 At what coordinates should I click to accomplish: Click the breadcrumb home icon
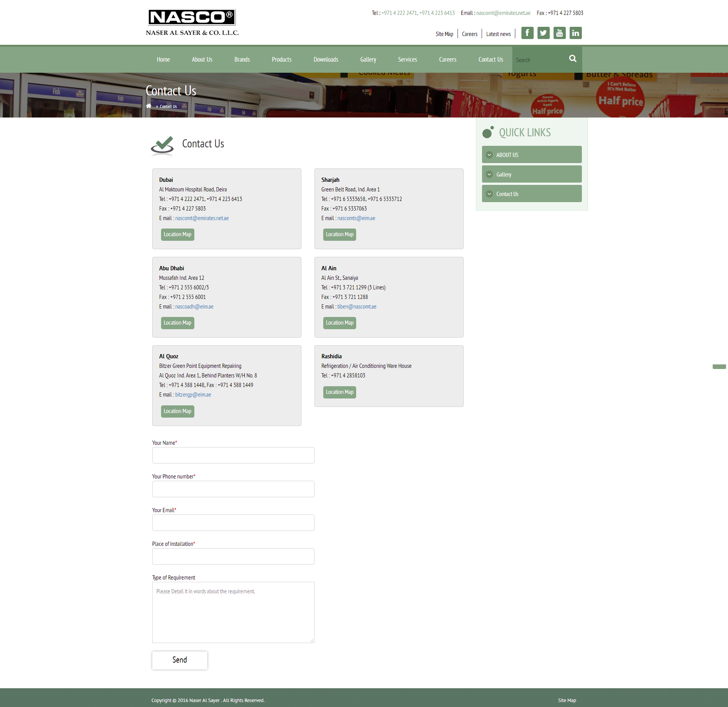point(149,106)
